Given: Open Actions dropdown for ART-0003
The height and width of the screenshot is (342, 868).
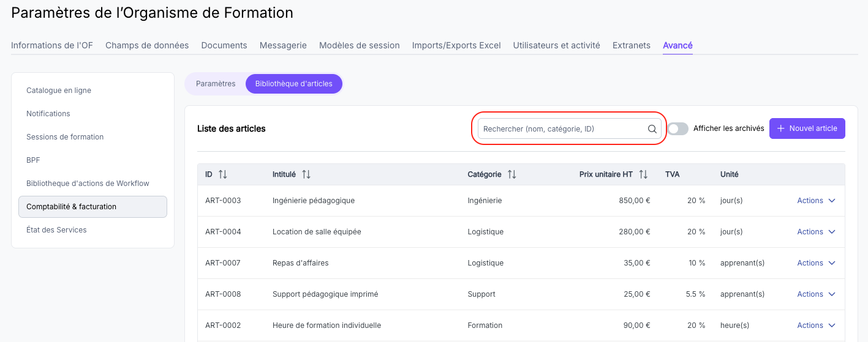Looking at the screenshot, I should [816, 201].
